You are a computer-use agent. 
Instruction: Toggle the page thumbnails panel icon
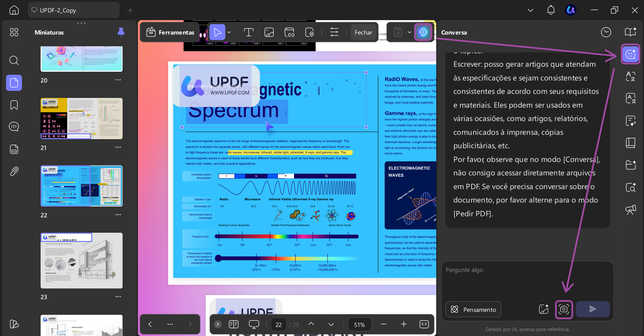(14, 83)
